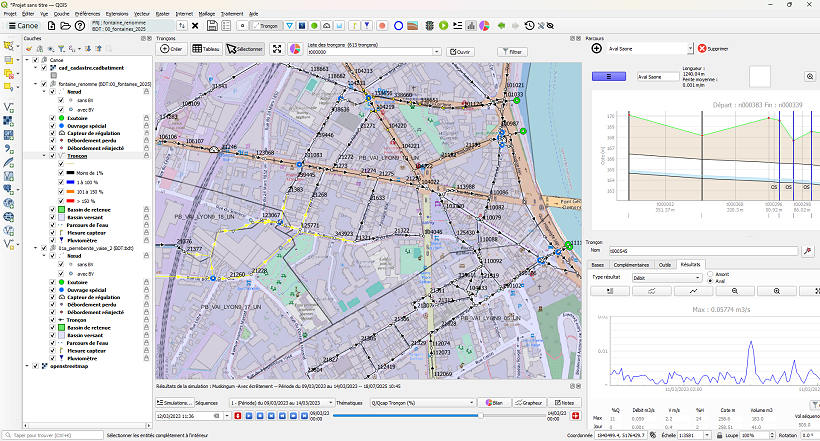The width and height of the screenshot is (820, 441).
Task: Toggle the openstreetmap layer visibility checkbox
Action: 36,366
